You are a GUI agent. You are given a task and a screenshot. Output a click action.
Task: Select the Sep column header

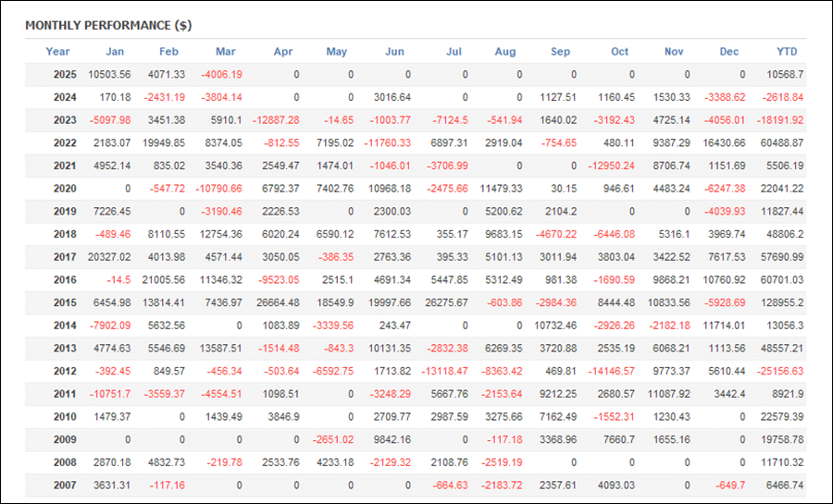[561, 52]
